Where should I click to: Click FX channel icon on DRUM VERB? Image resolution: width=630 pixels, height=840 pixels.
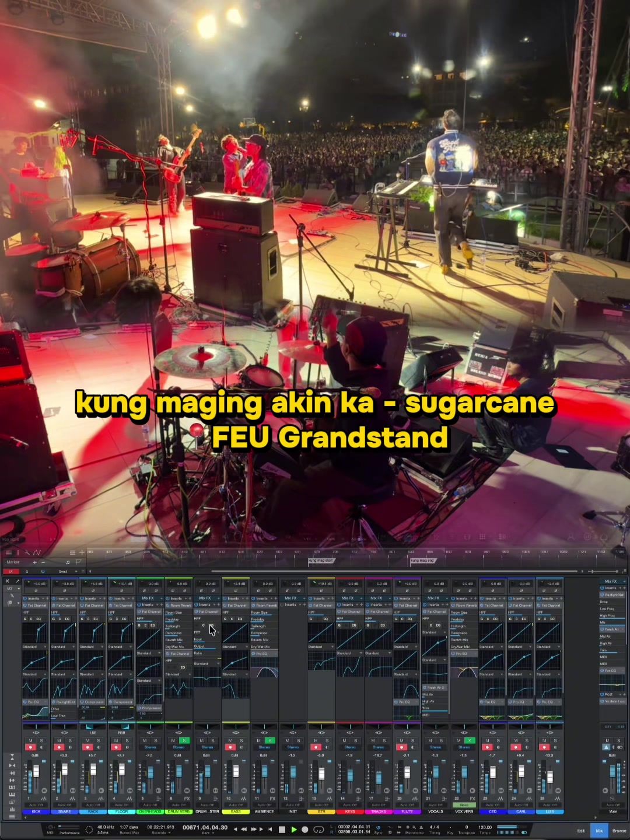tap(187, 798)
